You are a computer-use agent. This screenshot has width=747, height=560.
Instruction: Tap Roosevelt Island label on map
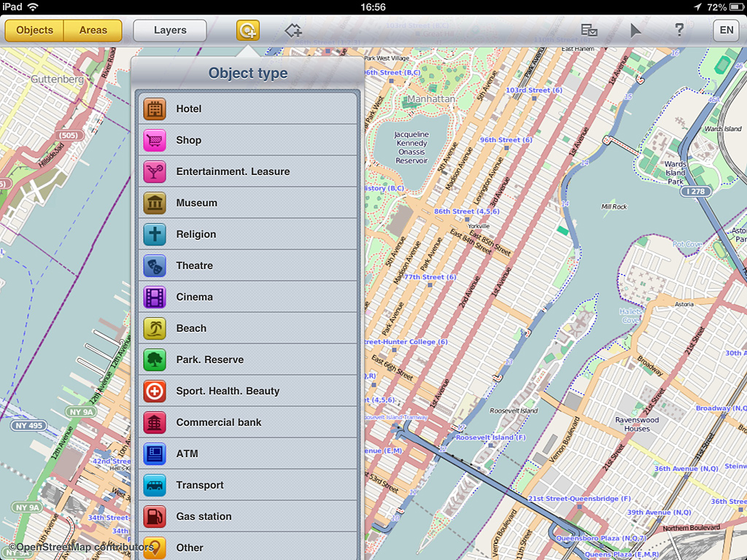point(514,411)
